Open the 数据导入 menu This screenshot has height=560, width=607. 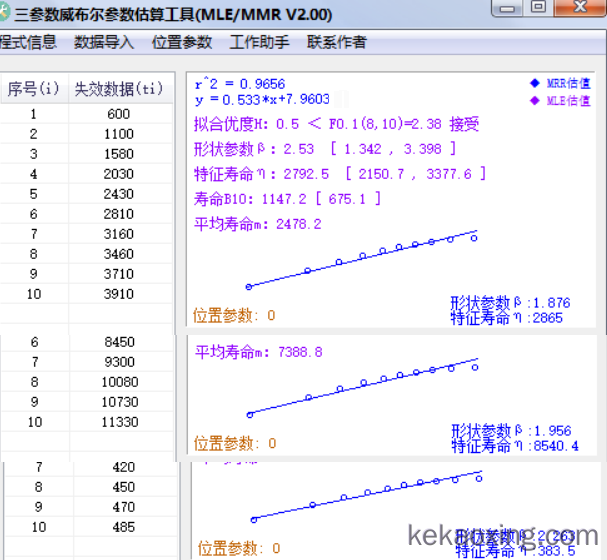click(x=104, y=42)
